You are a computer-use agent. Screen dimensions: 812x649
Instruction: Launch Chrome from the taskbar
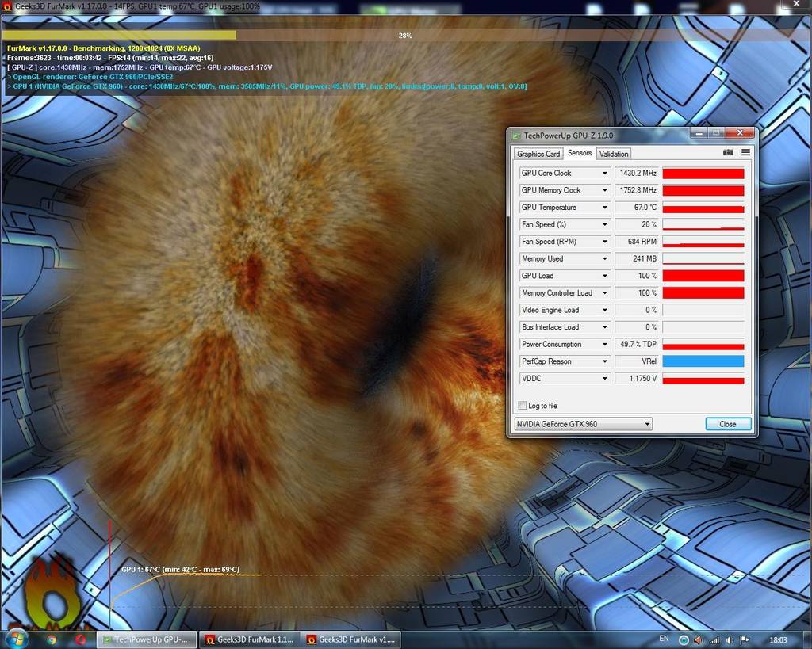point(52,639)
